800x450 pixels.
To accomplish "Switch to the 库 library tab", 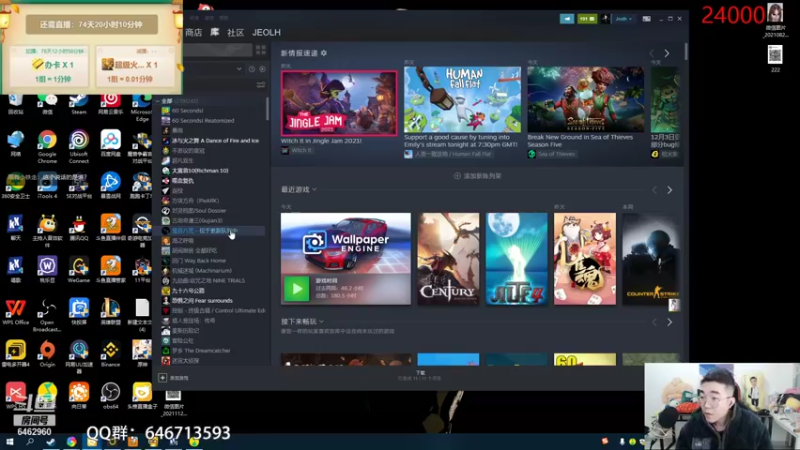I will (x=215, y=33).
